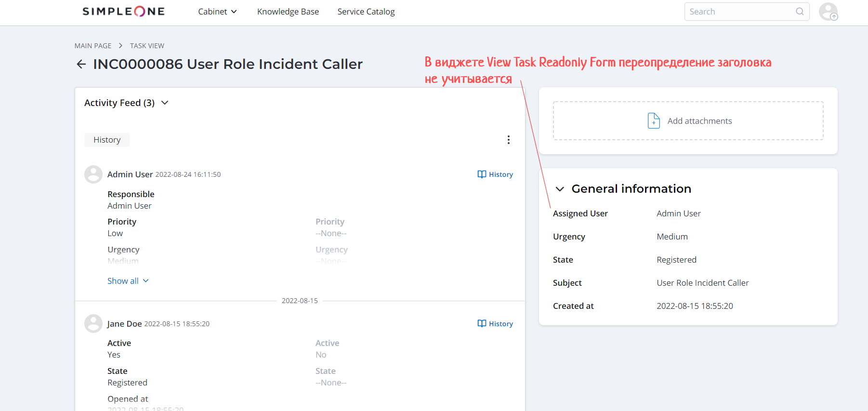The image size is (868, 411).
Task: Click the SimpleOne logo
Action: click(123, 12)
